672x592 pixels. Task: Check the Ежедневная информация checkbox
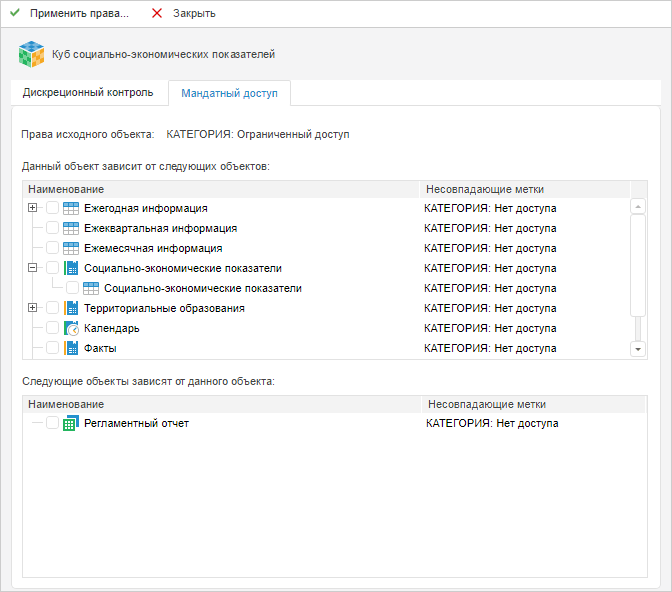point(53,208)
